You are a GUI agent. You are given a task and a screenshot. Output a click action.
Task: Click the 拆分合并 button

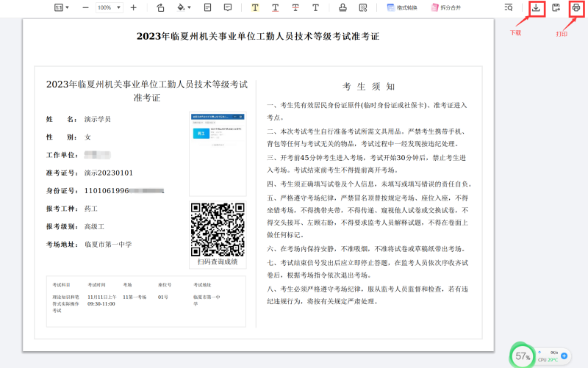pyautogui.click(x=447, y=8)
